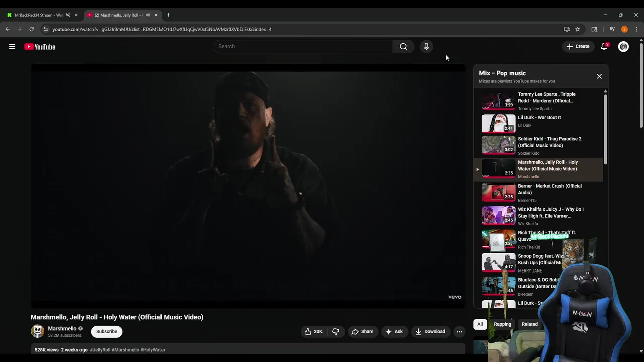Play the Snoop Dogg Kush Ups thumbnail

499,262
